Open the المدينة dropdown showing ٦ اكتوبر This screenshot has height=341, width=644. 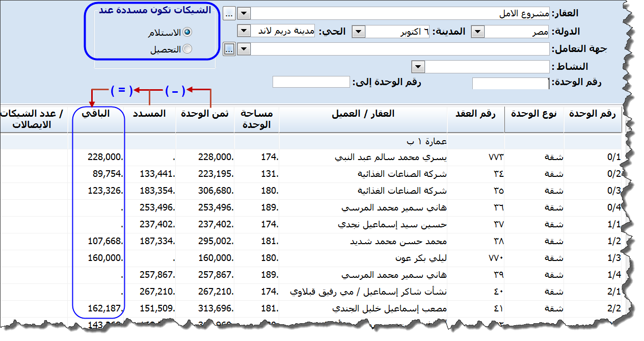click(x=359, y=32)
